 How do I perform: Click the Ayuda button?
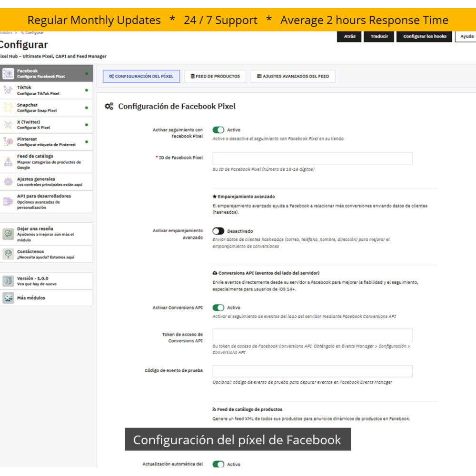[466, 37]
